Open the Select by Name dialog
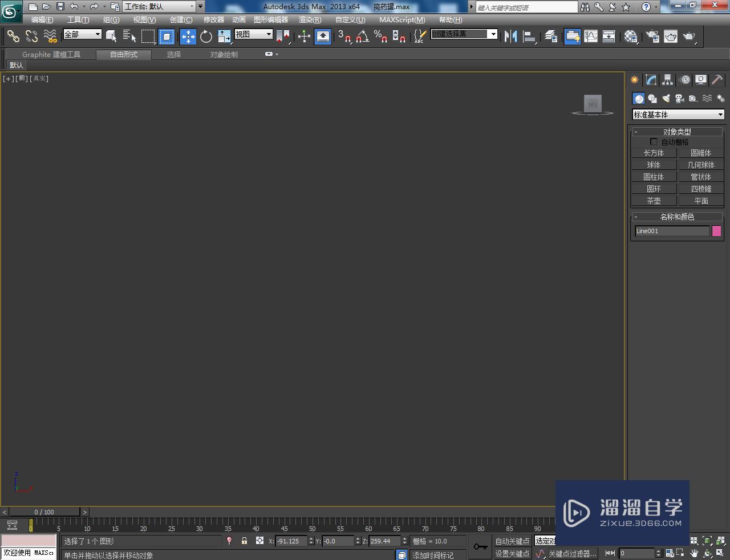This screenshot has width=730, height=560. [x=129, y=36]
